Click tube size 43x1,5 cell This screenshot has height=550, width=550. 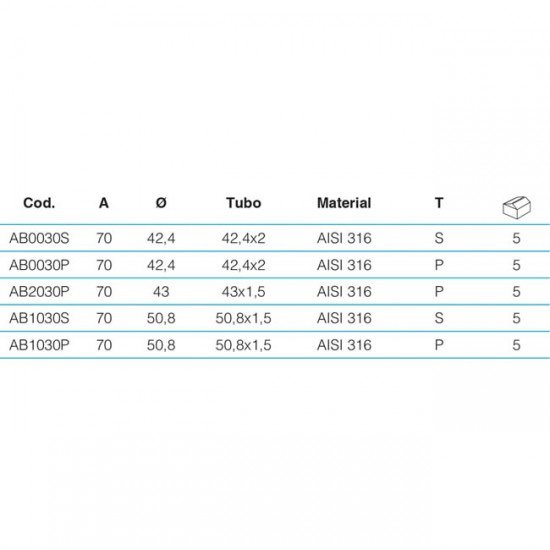tap(243, 292)
